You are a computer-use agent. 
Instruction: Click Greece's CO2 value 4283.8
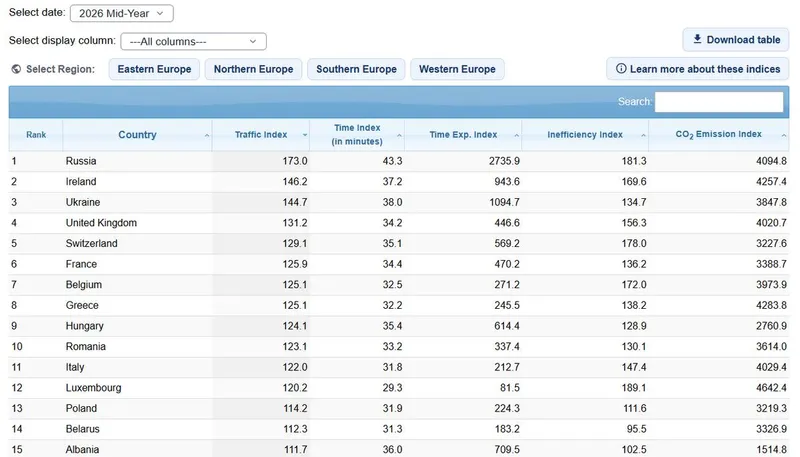tap(771, 306)
